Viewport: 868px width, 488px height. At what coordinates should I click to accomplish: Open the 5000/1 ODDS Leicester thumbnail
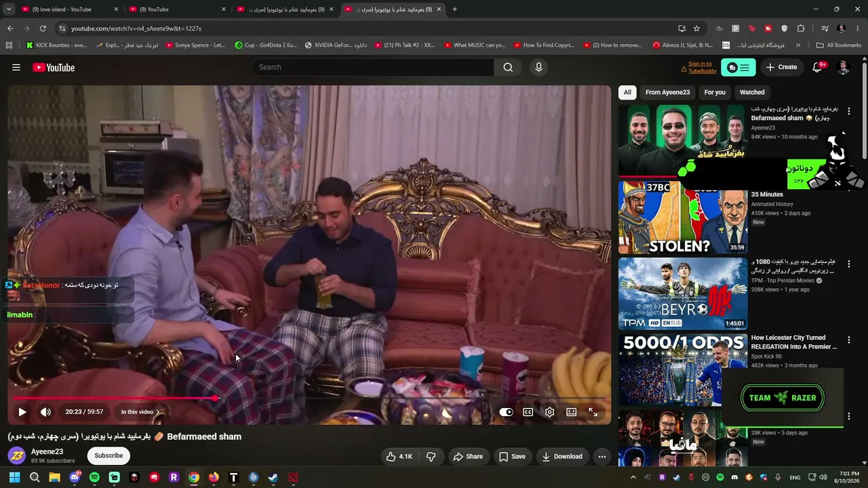(683, 370)
